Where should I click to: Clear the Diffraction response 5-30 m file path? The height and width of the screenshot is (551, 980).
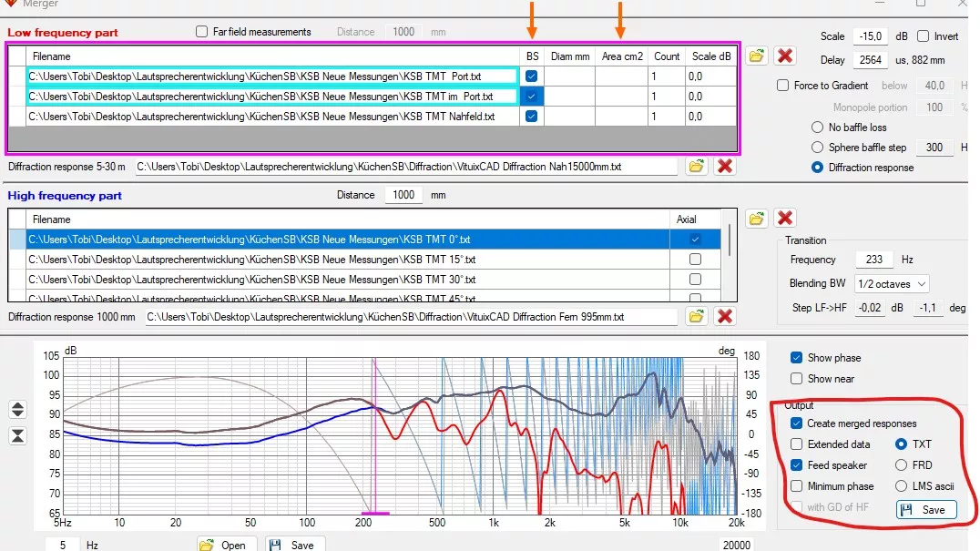tap(725, 167)
